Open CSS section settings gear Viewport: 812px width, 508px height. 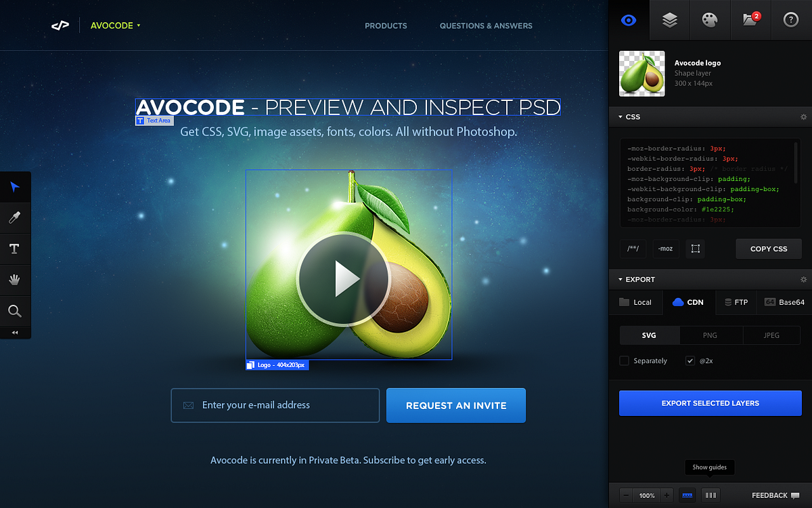(x=804, y=117)
